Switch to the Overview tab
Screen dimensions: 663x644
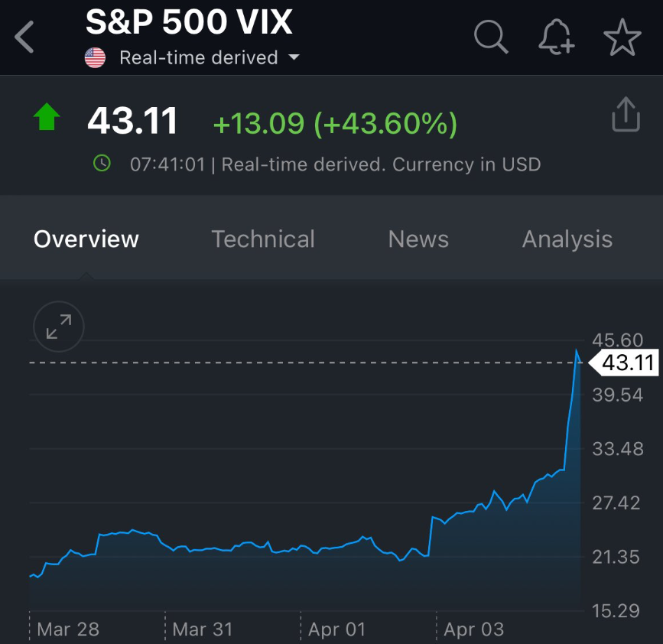(x=86, y=239)
